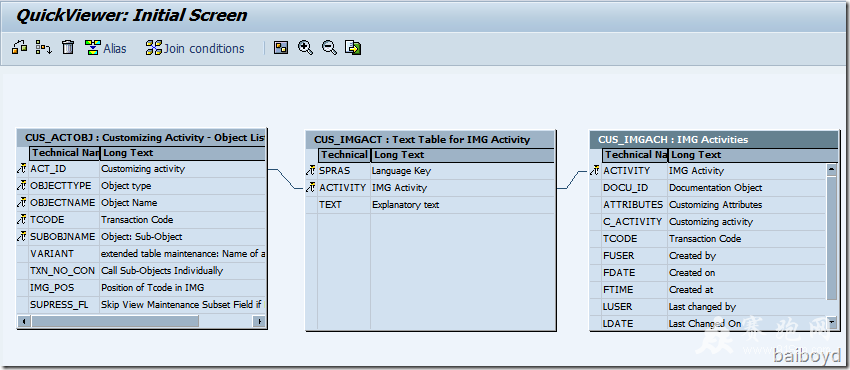Click the zoom out magnifier

(x=329, y=48)
